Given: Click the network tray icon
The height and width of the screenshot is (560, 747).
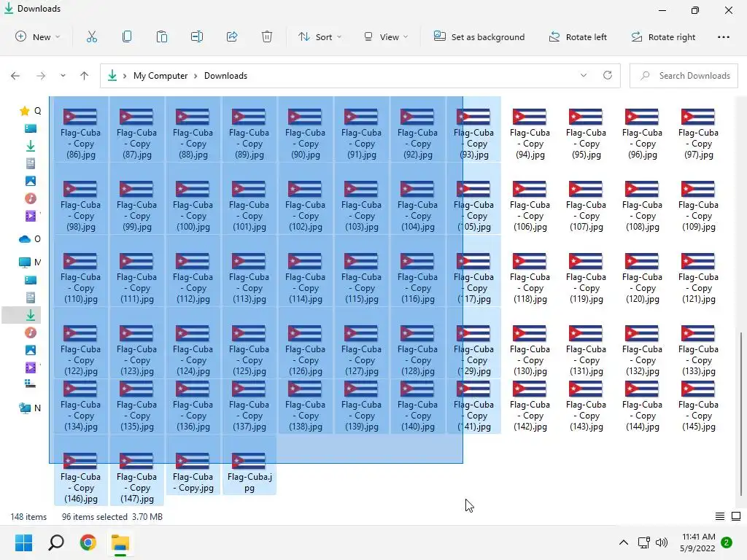Looking at the screenshot, I should tap(643, 542).
